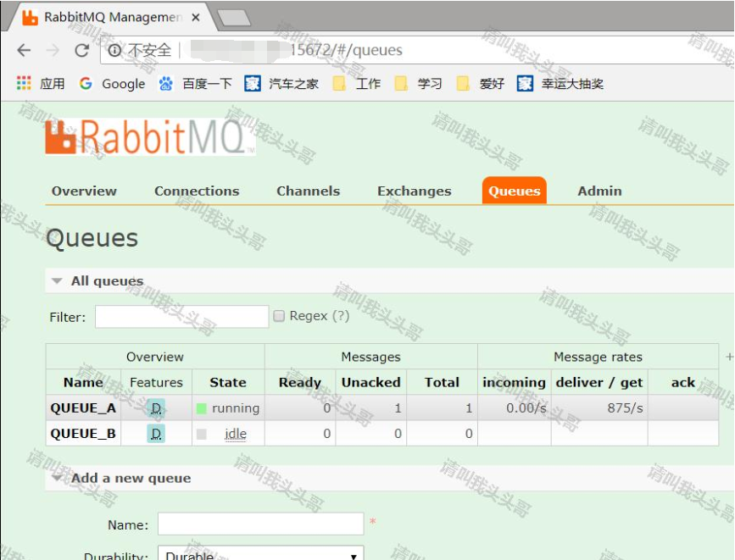Screen dimensions: 735x560
Task: Open the QUEUE_B queue link
Action: pos(83,434)
